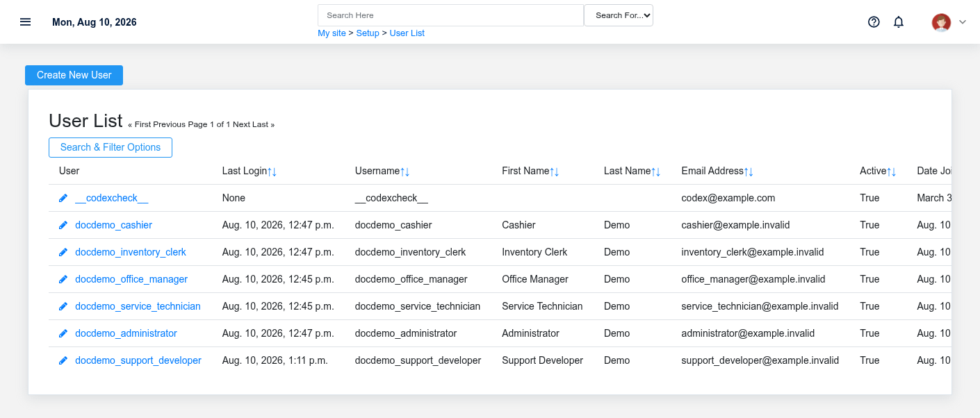Click First Name cell Inventory Clerk
Image resolution: width=980 pixels, height=418 pixels.
click(534, 252)
